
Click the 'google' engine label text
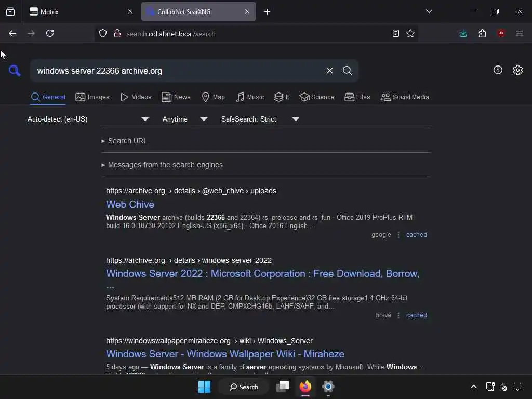coord(381,235)
